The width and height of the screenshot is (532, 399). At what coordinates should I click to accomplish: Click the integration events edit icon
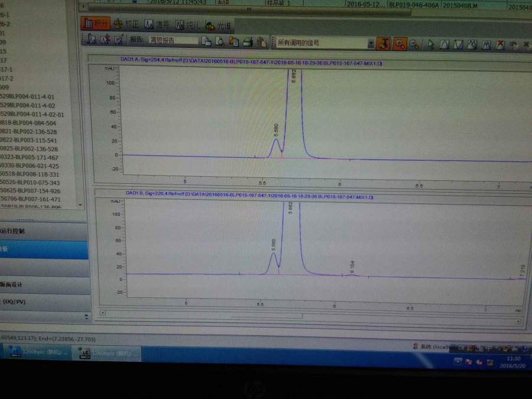[x=118, y=40]
